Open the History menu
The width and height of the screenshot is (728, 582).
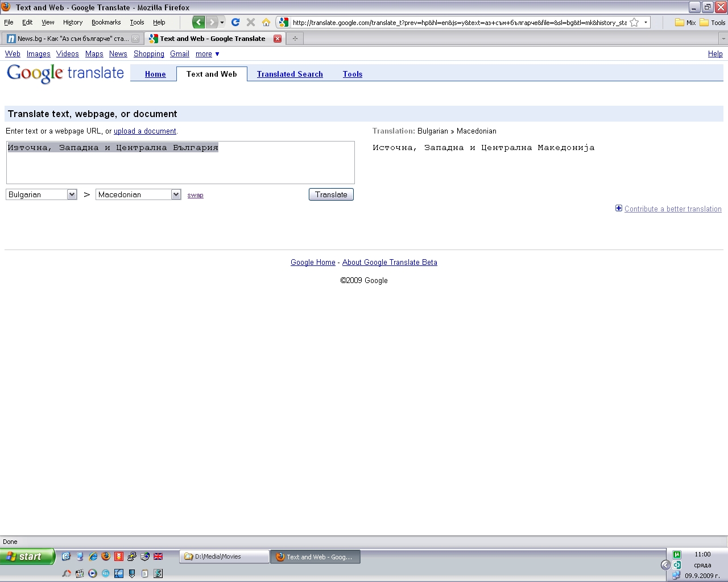[73, 22]
